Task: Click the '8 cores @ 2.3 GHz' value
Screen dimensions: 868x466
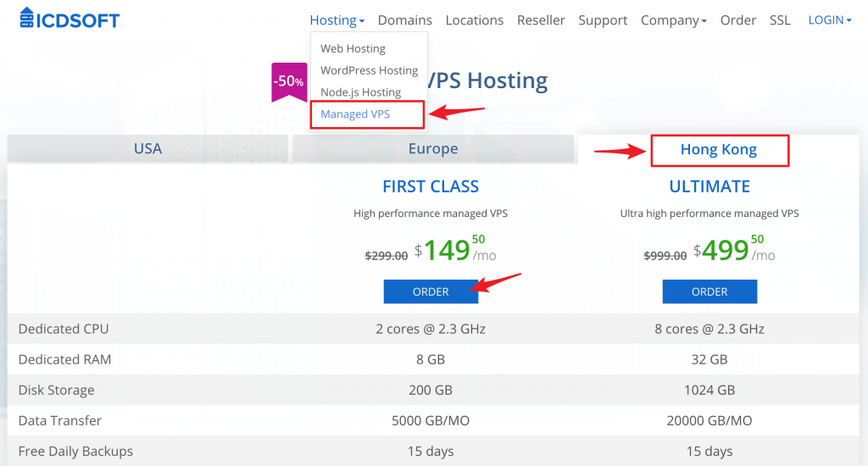Action: pyautogui.click(x=709, y=329)
